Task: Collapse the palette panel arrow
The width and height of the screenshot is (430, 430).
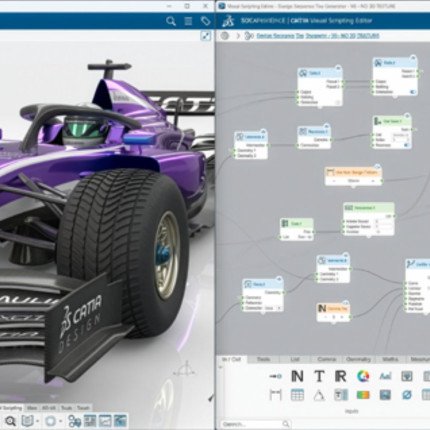Action: pos(220,367)
